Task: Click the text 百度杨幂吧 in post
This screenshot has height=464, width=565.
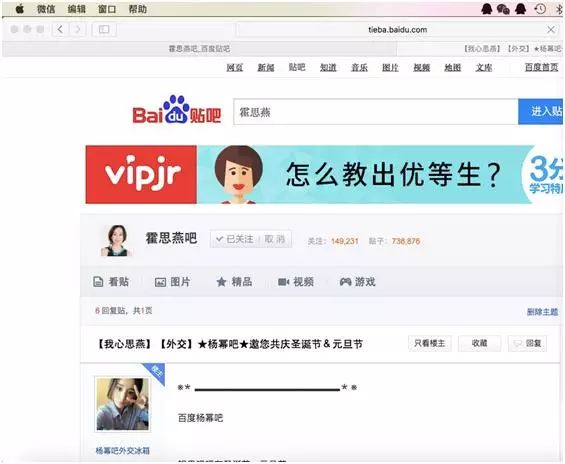Action: [201, 418]
